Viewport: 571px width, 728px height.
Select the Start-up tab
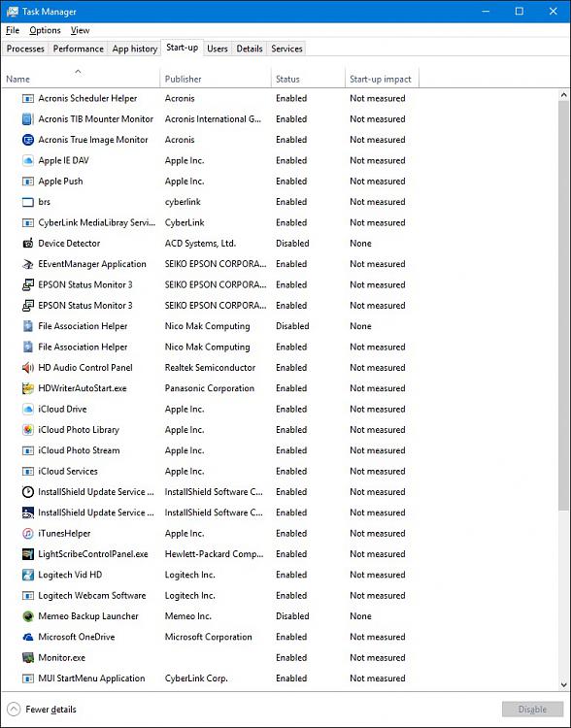(x=183, y=48)
